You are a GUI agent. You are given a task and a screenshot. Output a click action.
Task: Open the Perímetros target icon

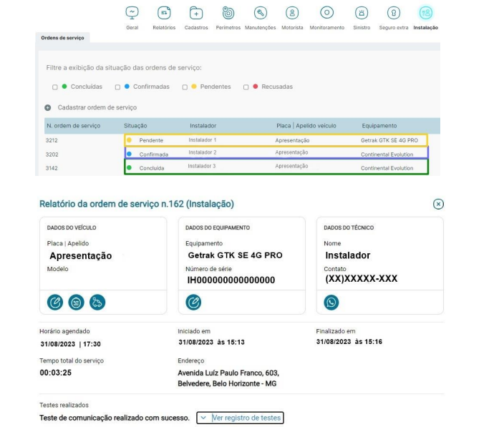point(228,13)
